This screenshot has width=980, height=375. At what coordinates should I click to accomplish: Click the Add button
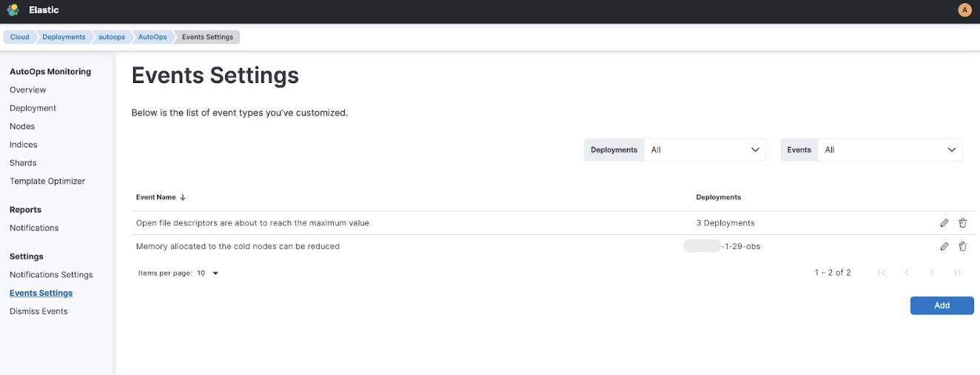coord(942,305)
